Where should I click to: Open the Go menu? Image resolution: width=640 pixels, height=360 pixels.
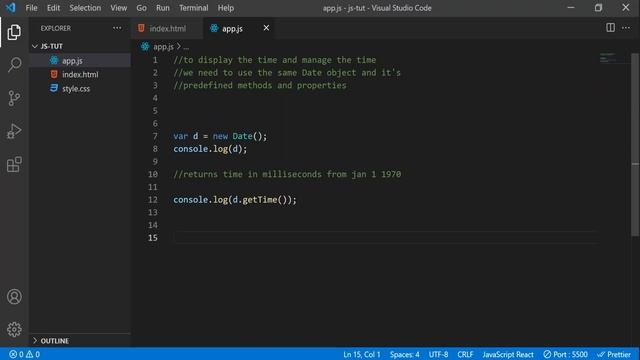tap(141, 8)
